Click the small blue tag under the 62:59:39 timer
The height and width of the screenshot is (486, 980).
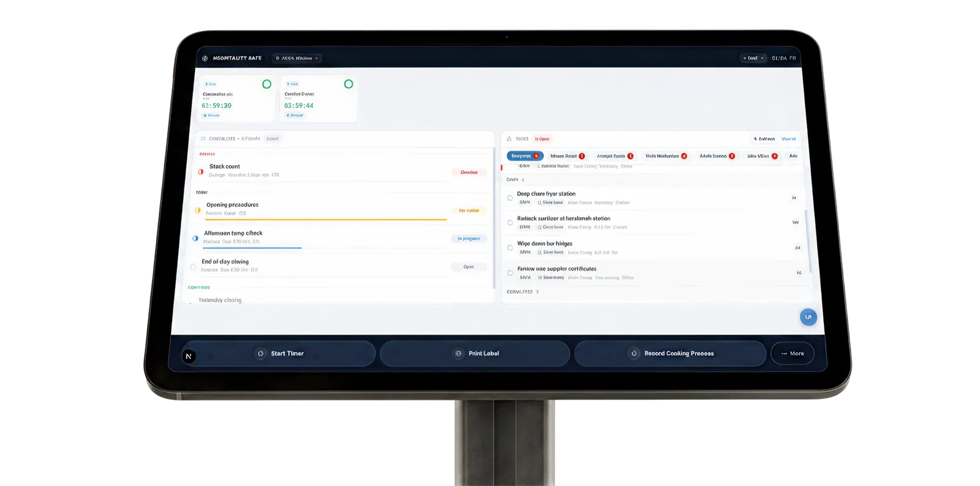coord(211,115)
